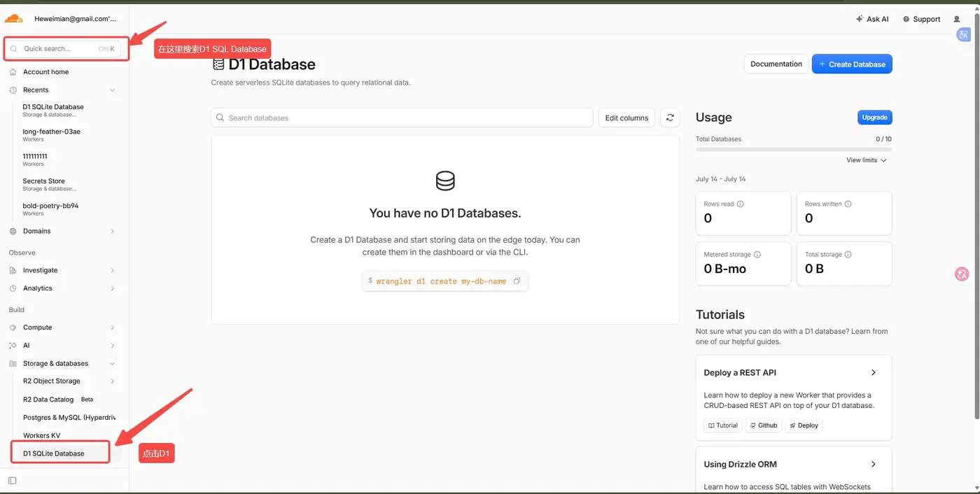Expand the Analytics section chevron
This screenshot has height=494, width=980.
click(x=112, y=288)
